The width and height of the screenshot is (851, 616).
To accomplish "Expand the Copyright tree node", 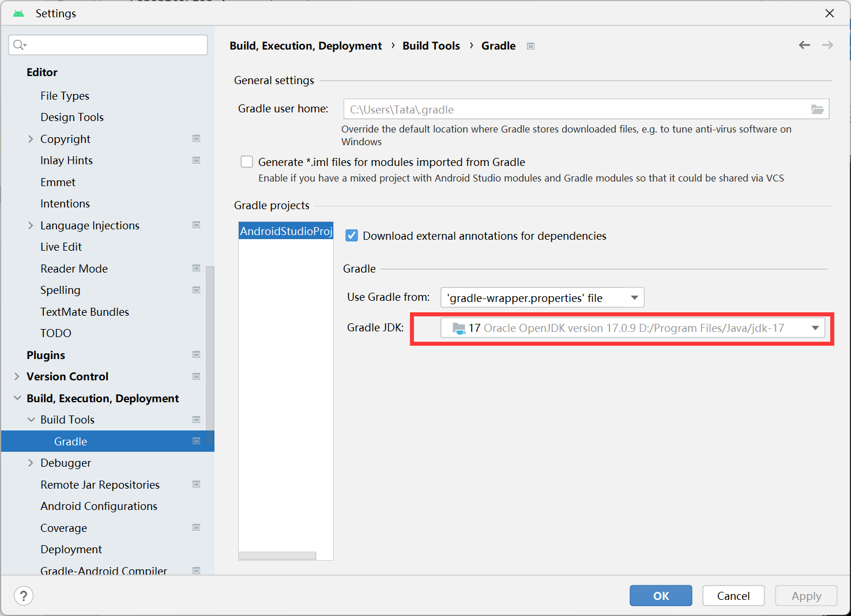I will pos(31,139).
